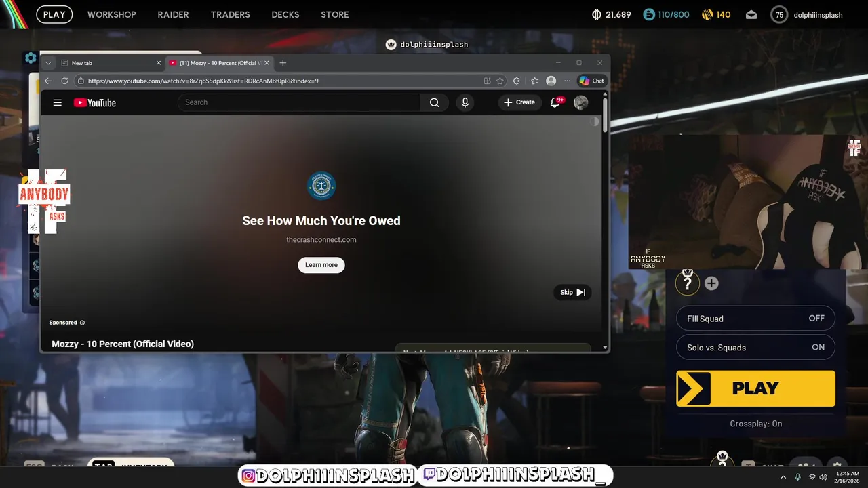Open the game mail inbox icon
The height and width of the screenshot is (488, 868).
(x=751, y=14)
